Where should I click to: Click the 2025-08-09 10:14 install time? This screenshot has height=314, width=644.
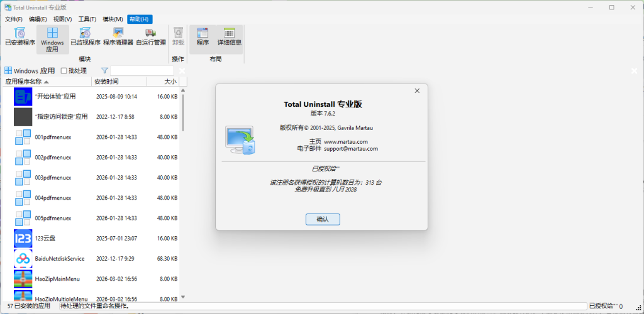click(116, 97)
